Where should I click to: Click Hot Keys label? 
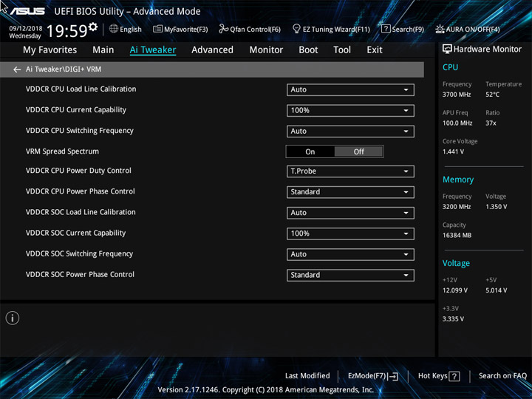432,375
